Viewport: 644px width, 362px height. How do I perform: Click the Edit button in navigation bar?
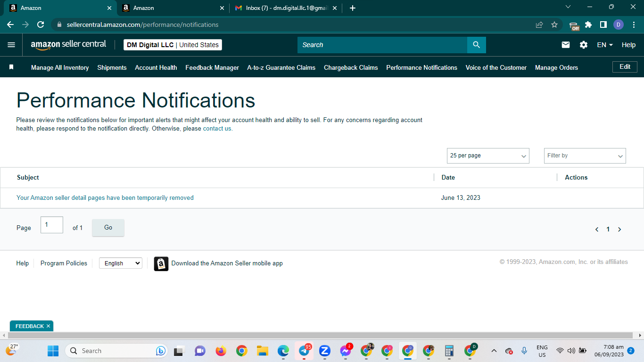625,67
